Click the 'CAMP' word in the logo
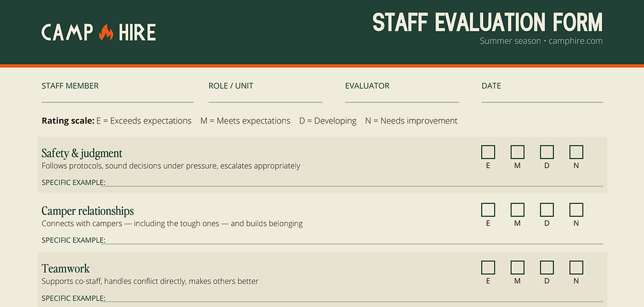This screenshot has height=307, width=644. (67, 32)
